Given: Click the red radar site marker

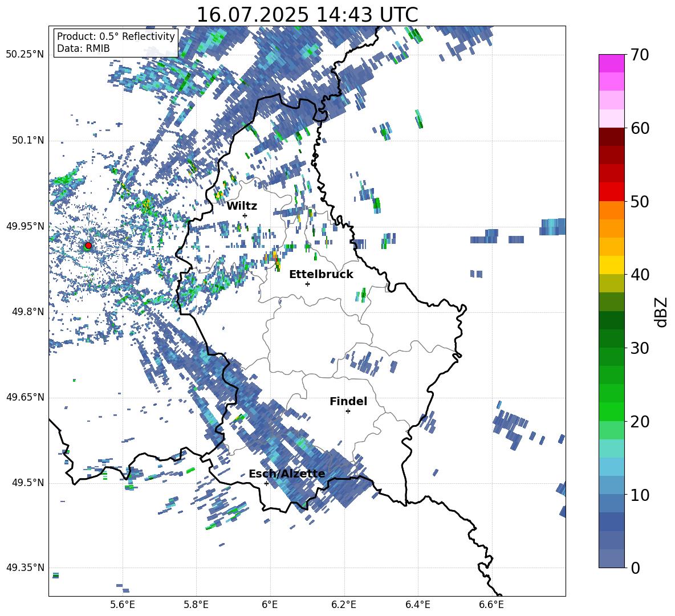Looking at the screenshot, I should click(x=88, y=246).
